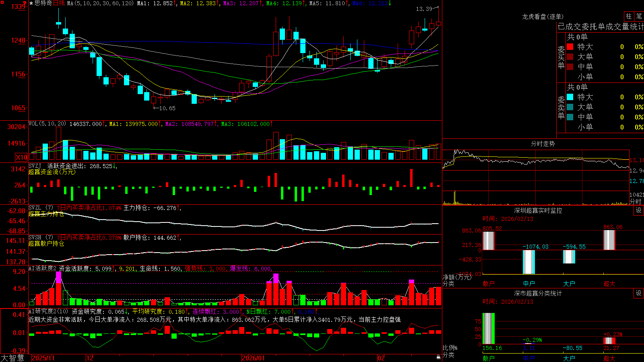The image size is (644, 362).
Task: Select the MA(5,10,20,30,60,120) indicator label
Action: click(x=100, y=3)
